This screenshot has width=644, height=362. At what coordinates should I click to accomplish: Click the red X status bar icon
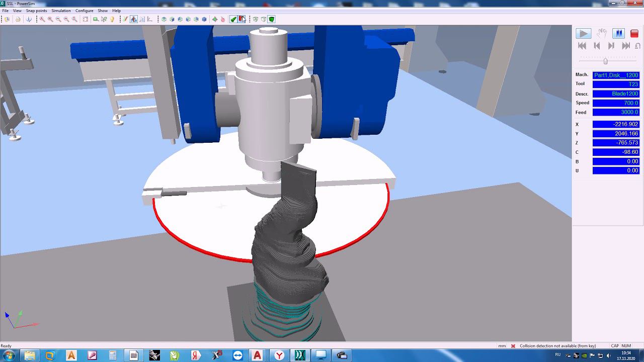pos(513,346)
